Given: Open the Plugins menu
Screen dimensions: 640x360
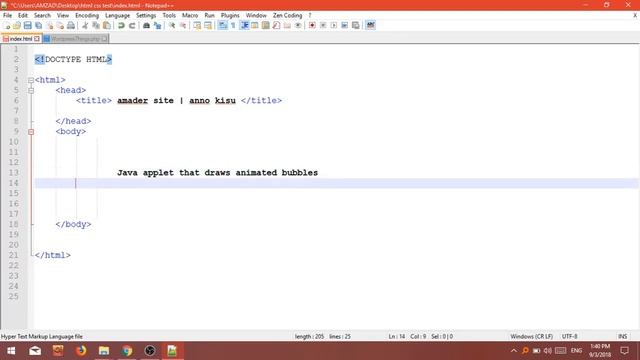Looking at the screenshot, I should (x=230, y=15).
